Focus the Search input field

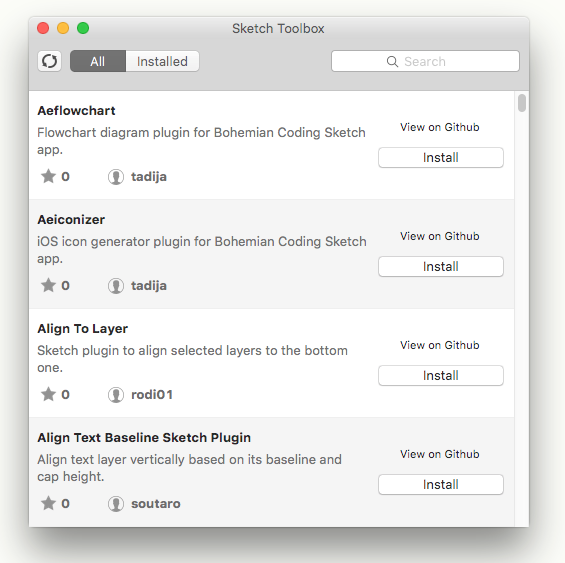(x=425, y=61)
